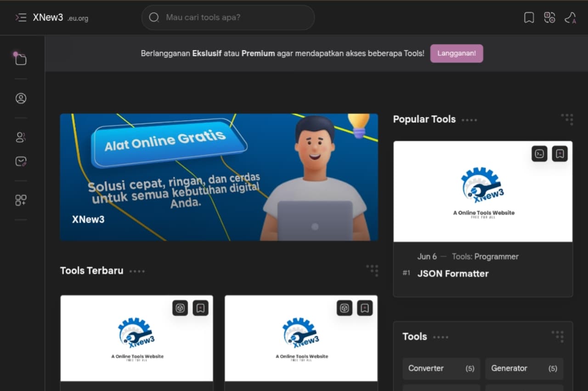Click the Langganan! subscribe button
588x391 pixels.
(x=457, y=53)
